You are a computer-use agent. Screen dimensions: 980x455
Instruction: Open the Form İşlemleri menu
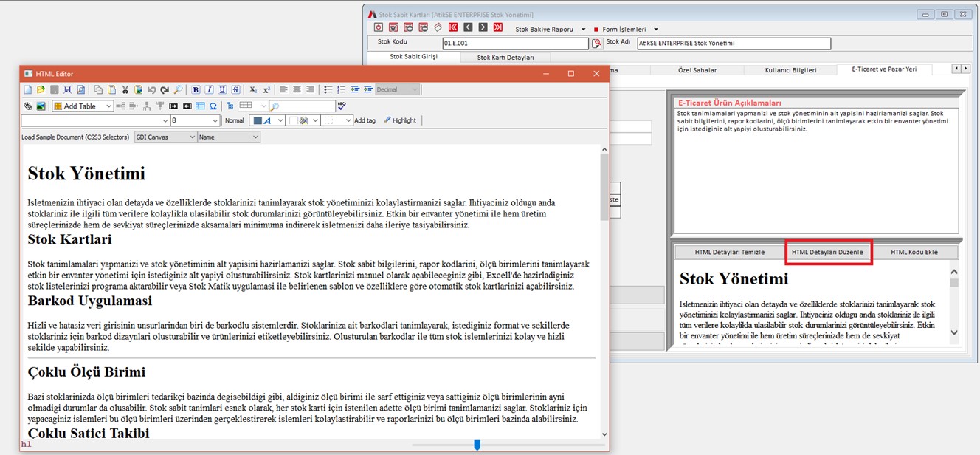(626, 30)
